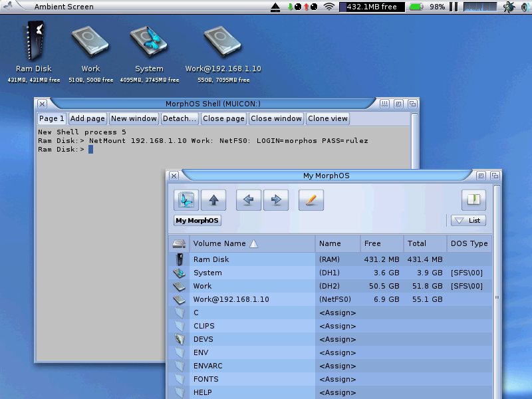Click the (NetFS0) device name cell
The image size is (532, 399).
[x=335, y=299]
